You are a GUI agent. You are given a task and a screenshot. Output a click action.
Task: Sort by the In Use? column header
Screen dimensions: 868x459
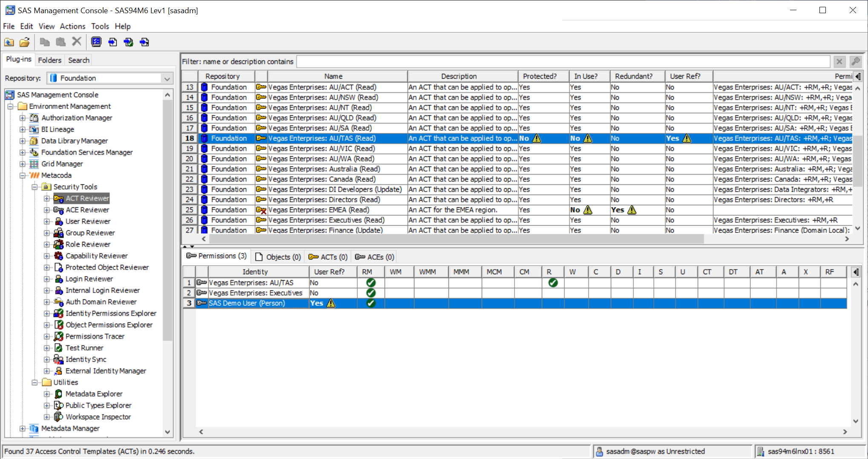click(589, 76)
